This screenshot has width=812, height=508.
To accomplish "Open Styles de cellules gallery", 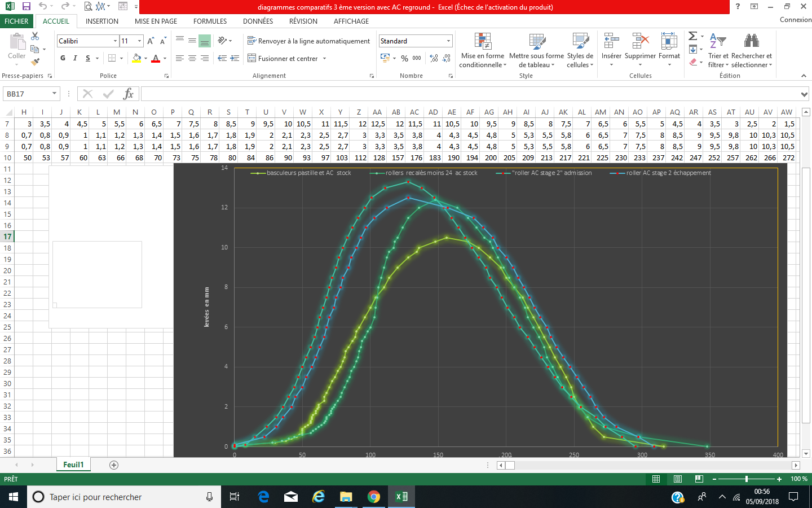I will coord(580,50).
